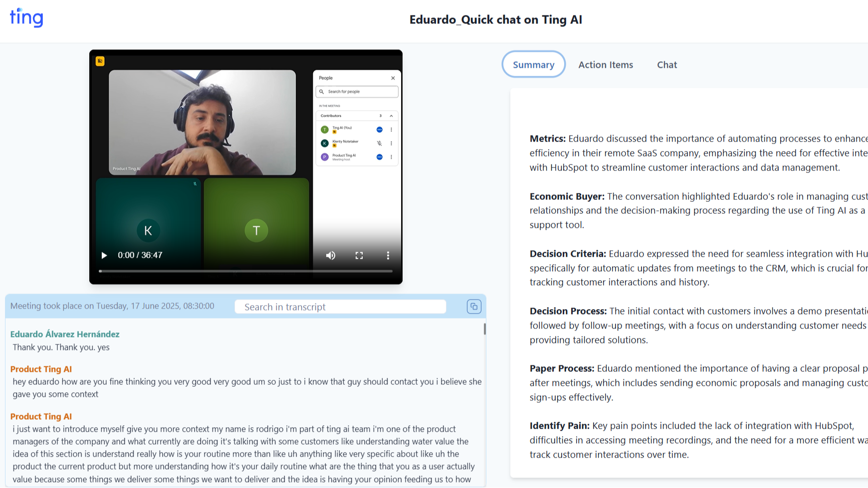Toggle Klenty Notetaker's muted microphone icon

tap(380, 143)
